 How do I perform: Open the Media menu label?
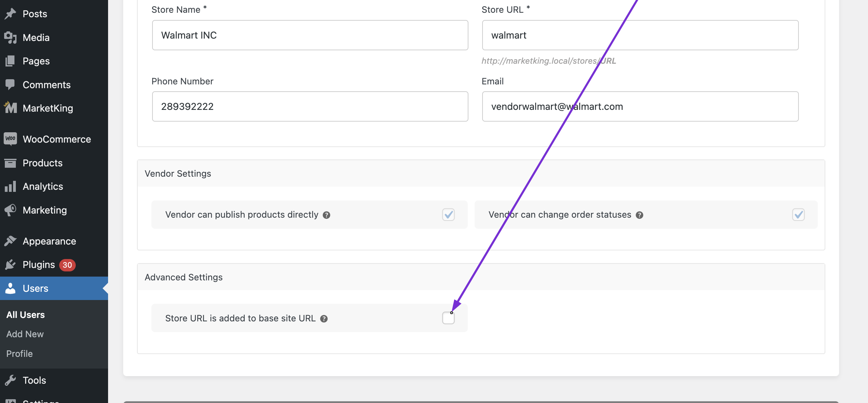click(x=36, y=38)
